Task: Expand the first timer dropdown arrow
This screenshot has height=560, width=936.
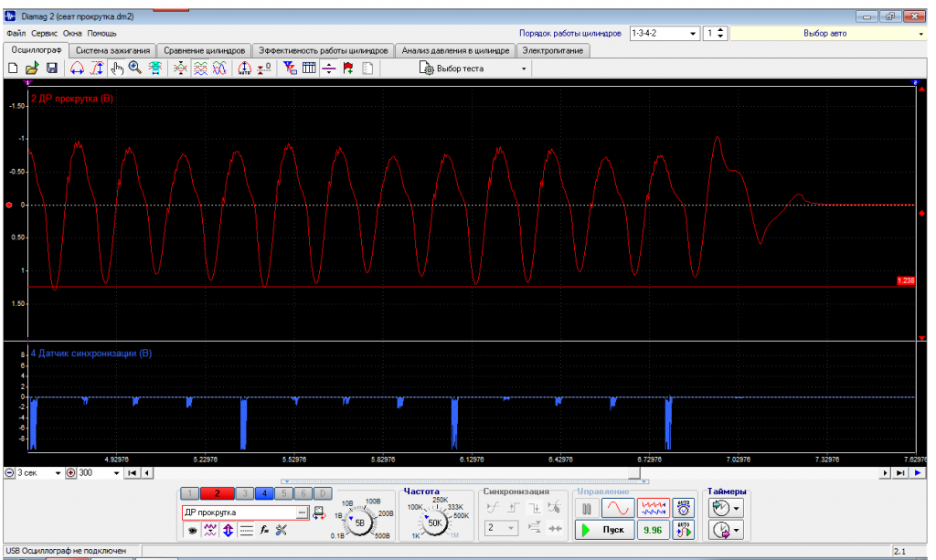Action: [737, 509]
